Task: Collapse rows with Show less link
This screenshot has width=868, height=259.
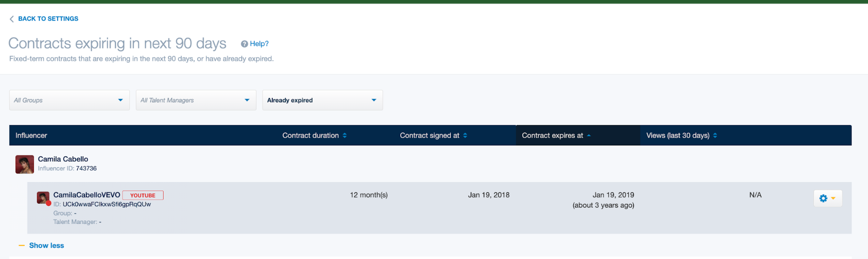Action: click(47, 245)
